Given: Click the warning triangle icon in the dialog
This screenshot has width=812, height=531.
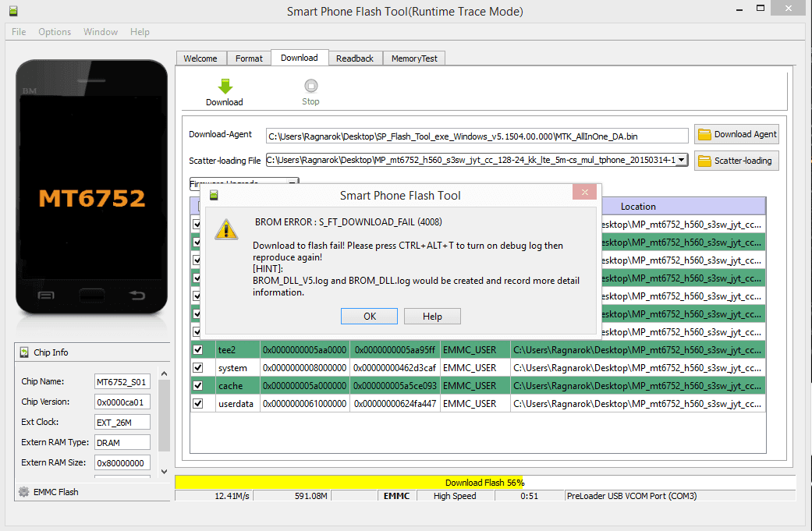Looking at the screenshot, I should coord(226,229).
